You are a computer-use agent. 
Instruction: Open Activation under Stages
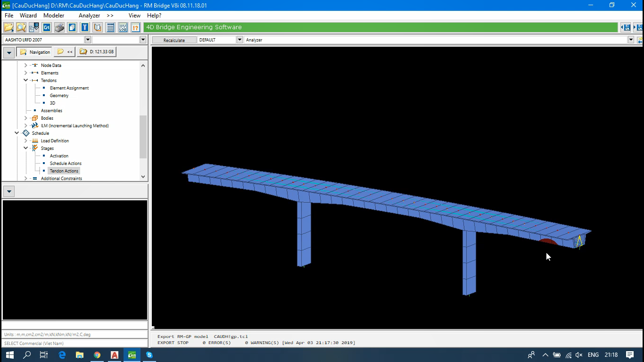pyautogui.click(x=59, y=156)
